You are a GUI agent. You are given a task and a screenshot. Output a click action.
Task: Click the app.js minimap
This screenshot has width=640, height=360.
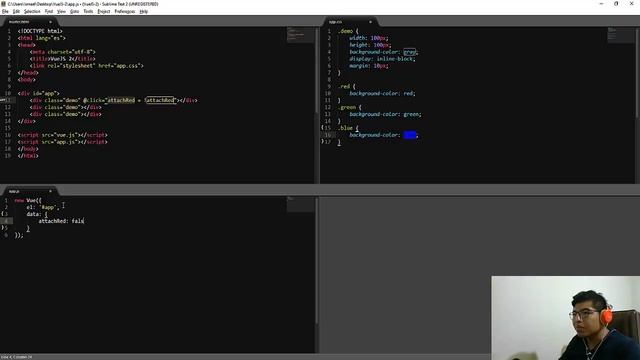point(300,204)
